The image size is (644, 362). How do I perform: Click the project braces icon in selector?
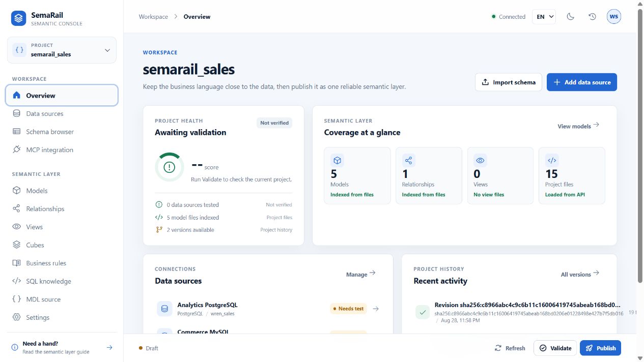coord(19,50)
